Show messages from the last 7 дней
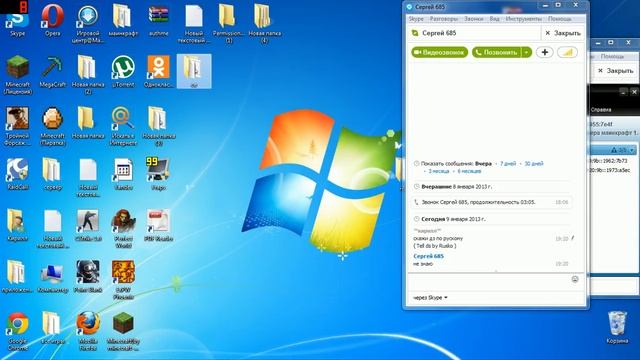This screenshot has width=640, height=360. pyautogui.click(x=508, y=163)
